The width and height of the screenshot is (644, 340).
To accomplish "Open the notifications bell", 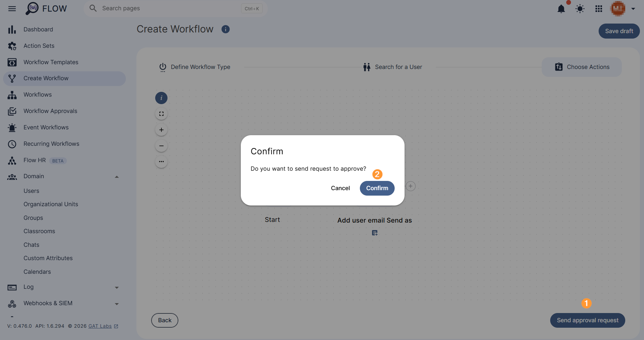I will 561,9.
